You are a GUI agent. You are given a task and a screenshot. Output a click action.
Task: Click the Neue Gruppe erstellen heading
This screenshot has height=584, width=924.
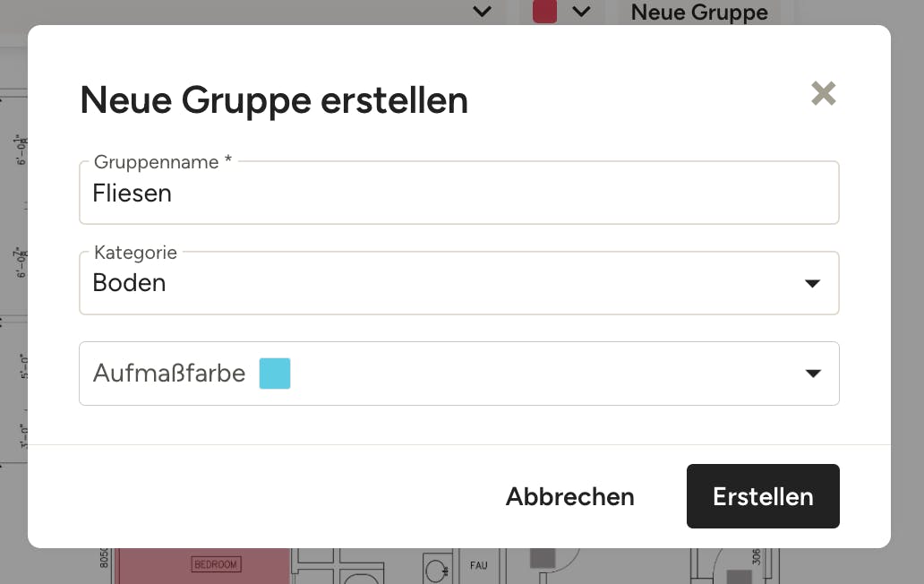coord(274,100)
